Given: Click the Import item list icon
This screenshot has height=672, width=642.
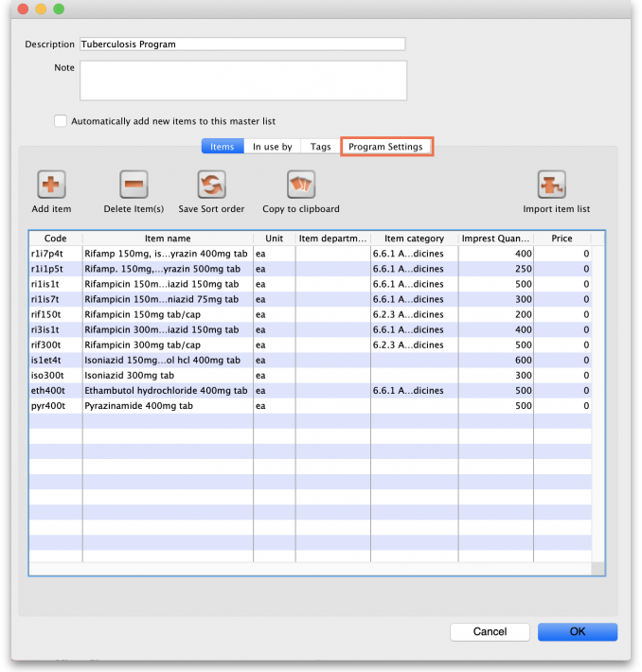Looking at the screenshot, I should click(551, 185).
